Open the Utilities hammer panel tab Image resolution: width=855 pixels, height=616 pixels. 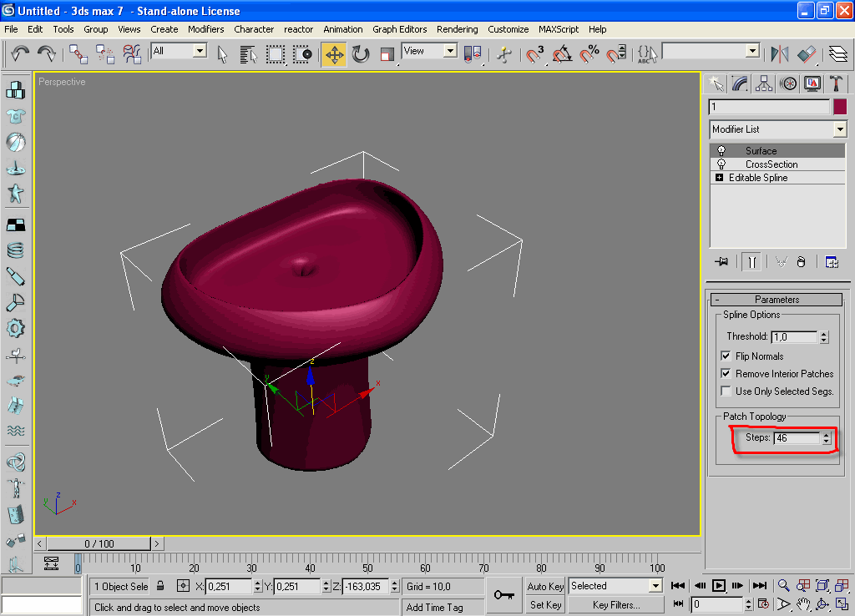(x=835, y=83)
